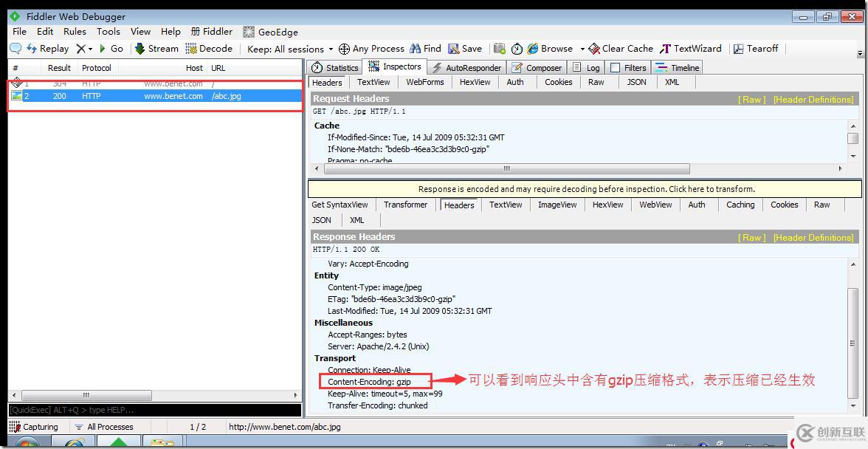Open Get SyntaxView response tab
This screenshot has height=449, width=868.
(x=340, y=205)
